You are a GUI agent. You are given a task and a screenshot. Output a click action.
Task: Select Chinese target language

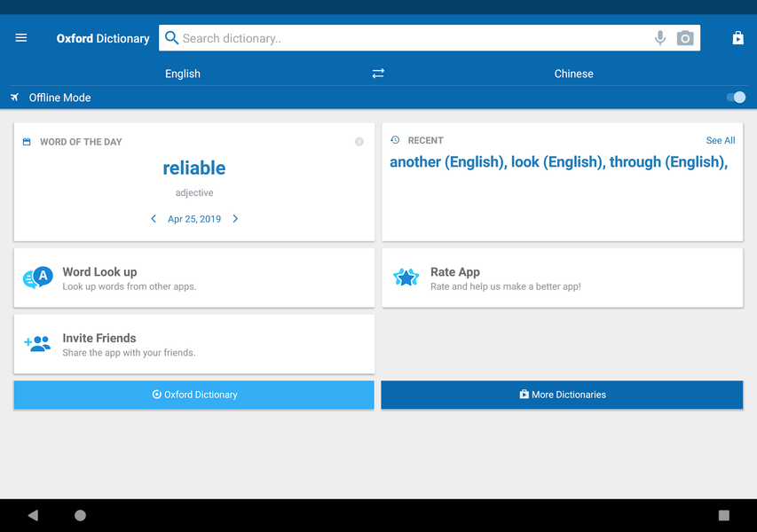click(573, 74)
